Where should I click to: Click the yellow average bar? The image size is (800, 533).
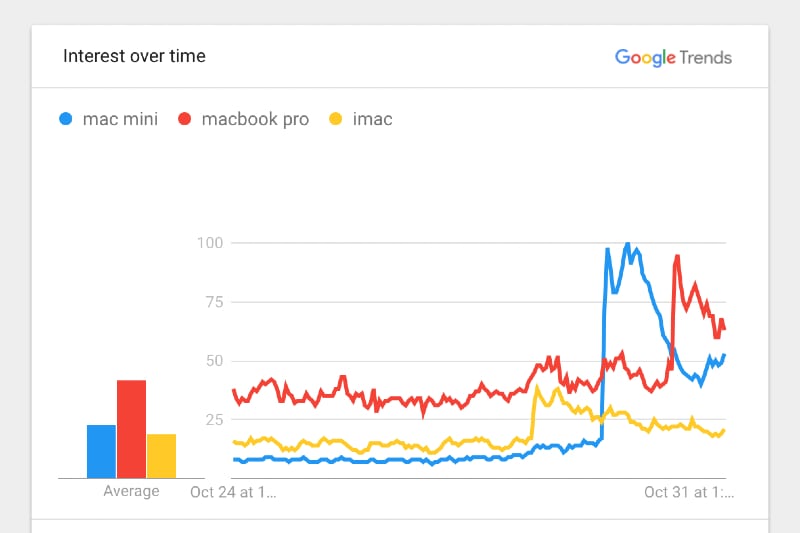[x=161, y=456]
